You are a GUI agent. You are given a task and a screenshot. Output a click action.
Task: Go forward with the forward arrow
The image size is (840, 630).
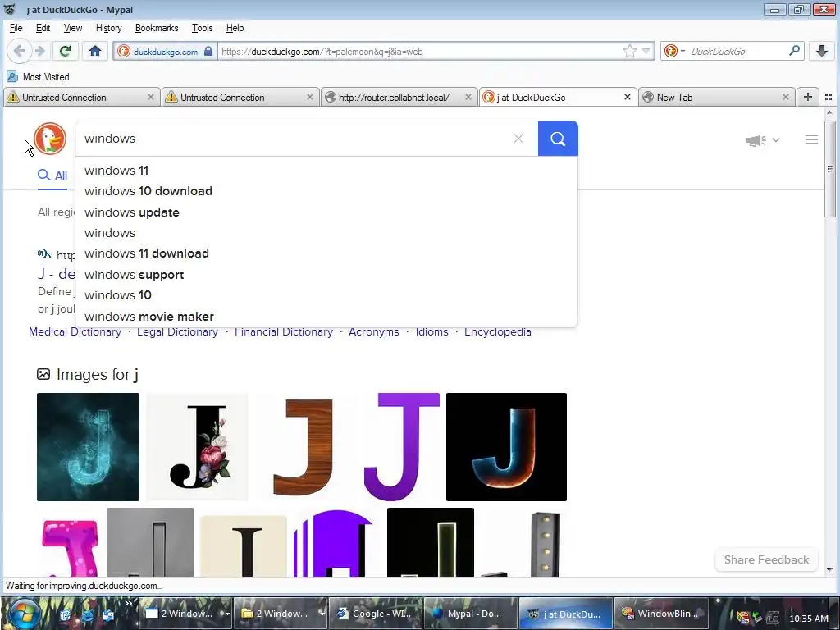pos(40,52)
